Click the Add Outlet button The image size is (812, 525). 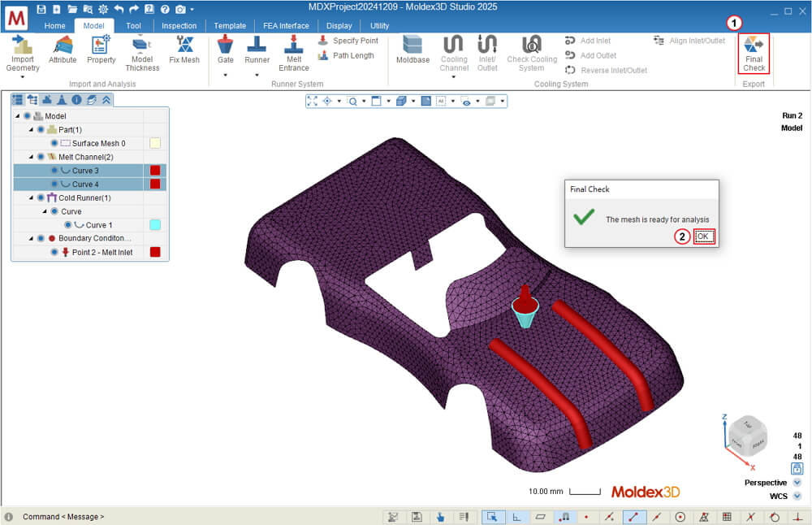(591, 55)
